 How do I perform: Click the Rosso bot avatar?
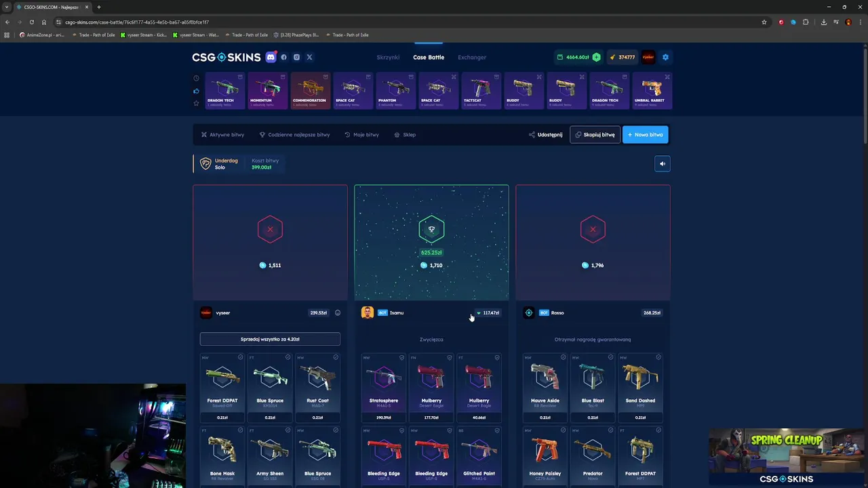[529, 312]
